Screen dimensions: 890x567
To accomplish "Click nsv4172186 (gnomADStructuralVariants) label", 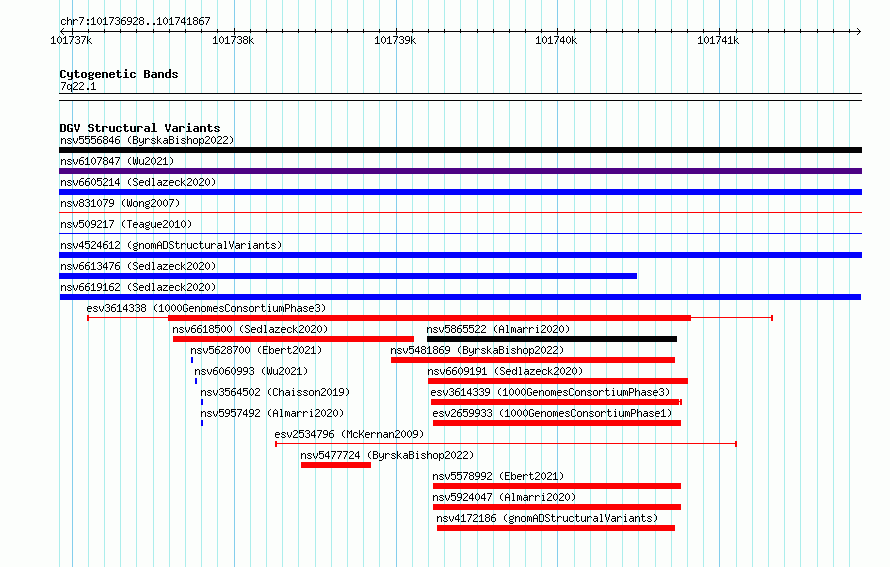I will [547, 518].
